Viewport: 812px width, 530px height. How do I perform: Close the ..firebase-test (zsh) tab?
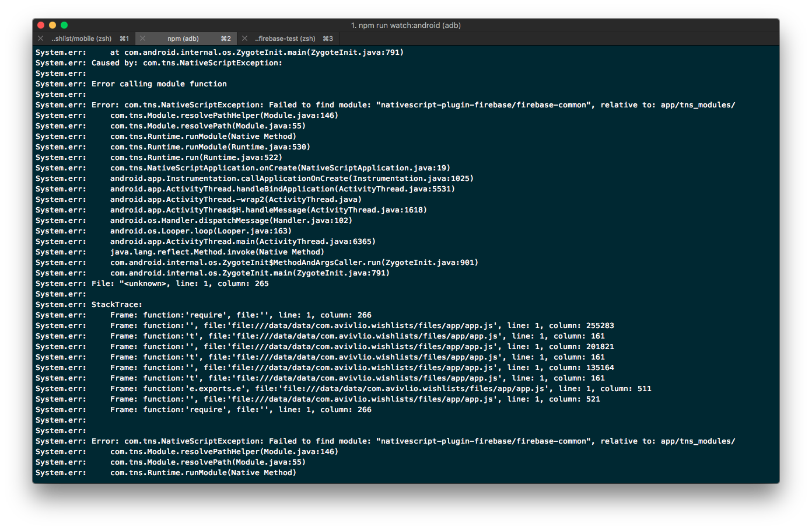pyautogui.click(x=245, y=39)
